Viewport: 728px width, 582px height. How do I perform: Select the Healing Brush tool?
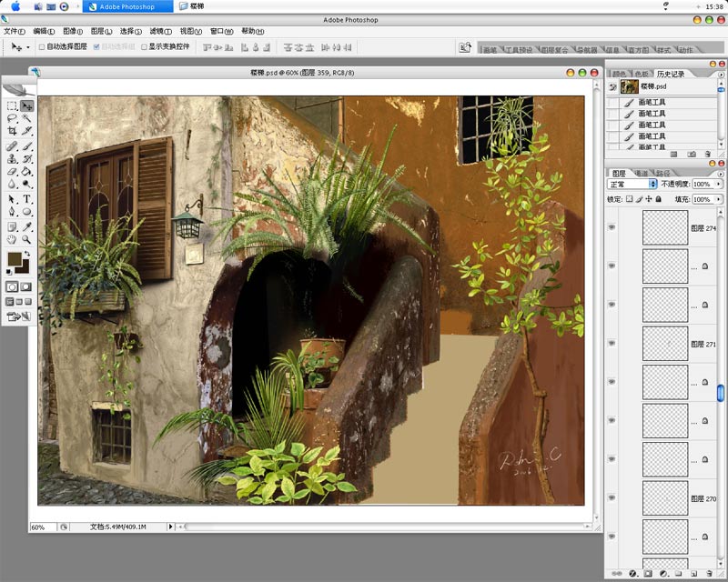[12, 146]
